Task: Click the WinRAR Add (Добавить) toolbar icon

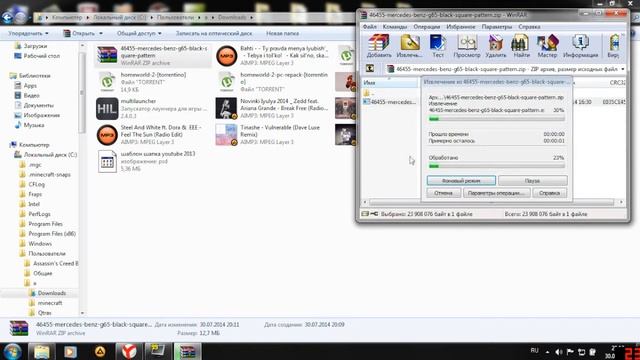Action: pyautogui.click(x=379, y=46)
